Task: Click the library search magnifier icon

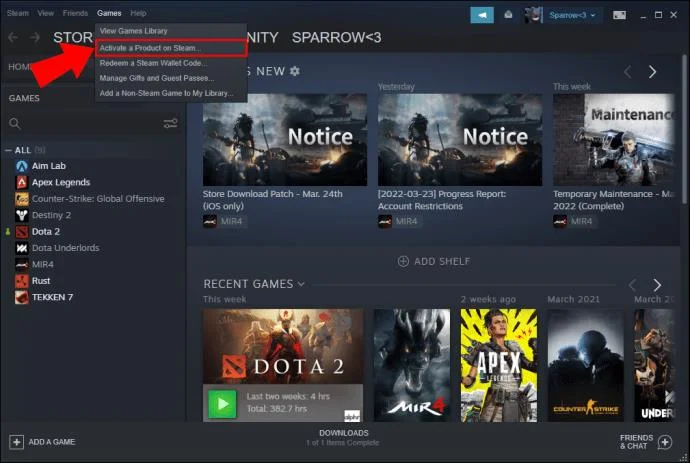Action: click(15, 124)
